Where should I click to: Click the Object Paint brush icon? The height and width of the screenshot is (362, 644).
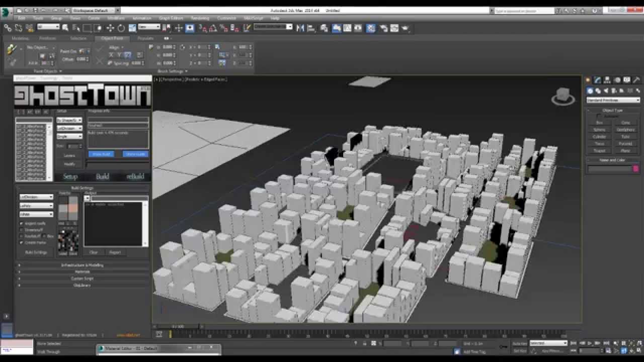[12, 49]
